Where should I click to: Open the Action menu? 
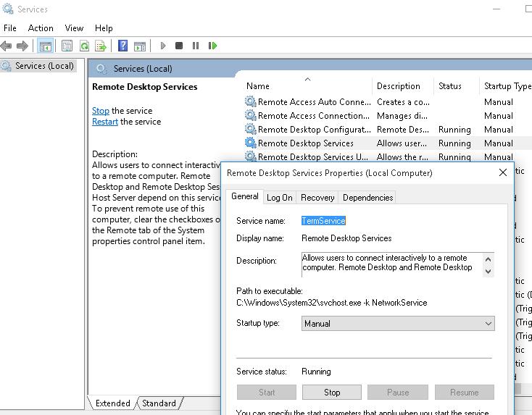click(x=41, y=28)
